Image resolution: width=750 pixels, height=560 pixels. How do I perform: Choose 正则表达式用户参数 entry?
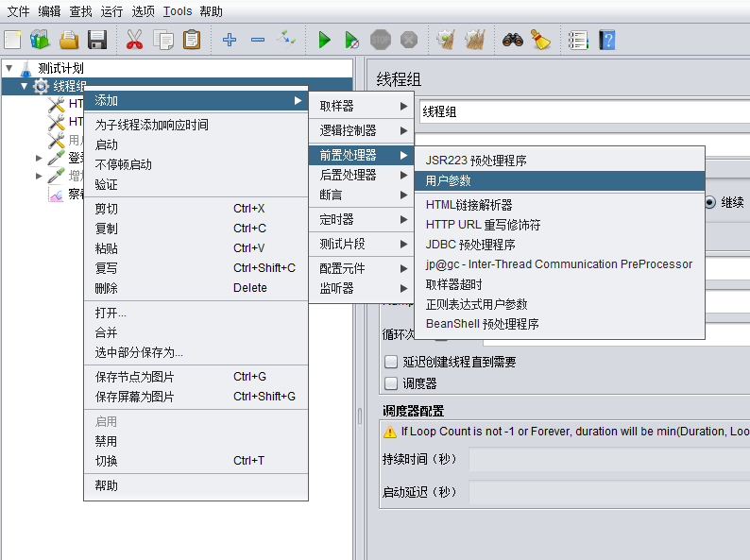[x=559, y=304]
